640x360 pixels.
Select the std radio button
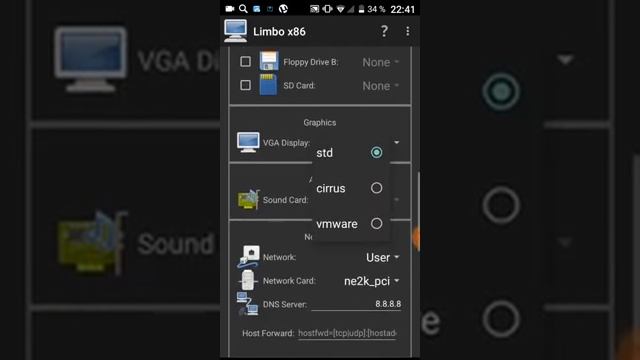point(376,153)
